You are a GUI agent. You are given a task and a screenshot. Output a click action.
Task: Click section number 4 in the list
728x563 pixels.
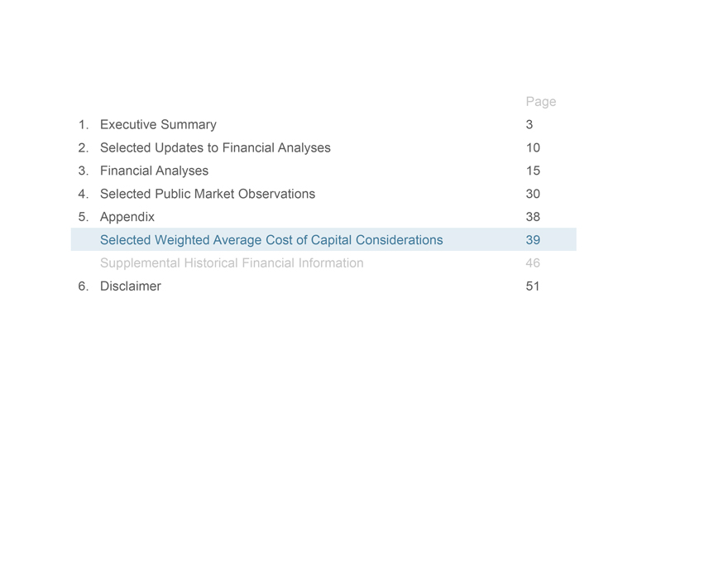coord(84,195)
